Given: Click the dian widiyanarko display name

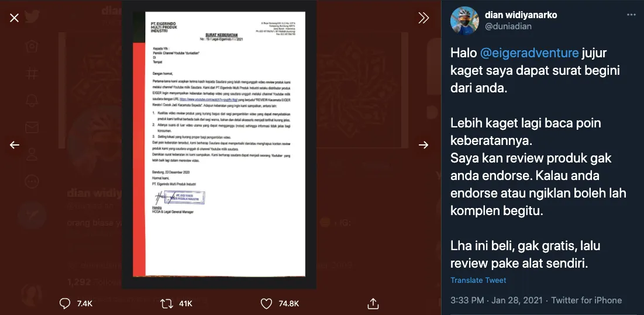Looking at the screenshot, I should 521,15.
